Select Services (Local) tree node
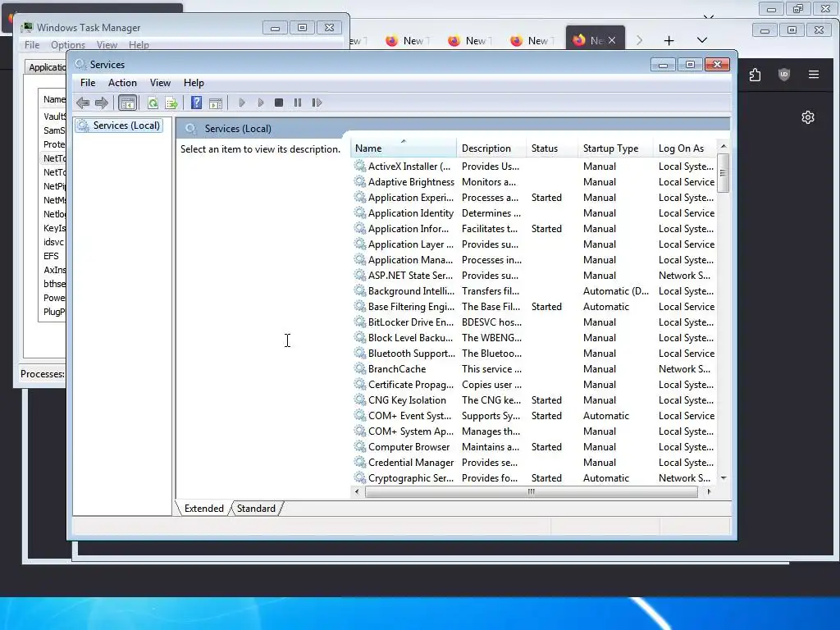Viewport: 840px width, 630px height. [x=120, y=126]
